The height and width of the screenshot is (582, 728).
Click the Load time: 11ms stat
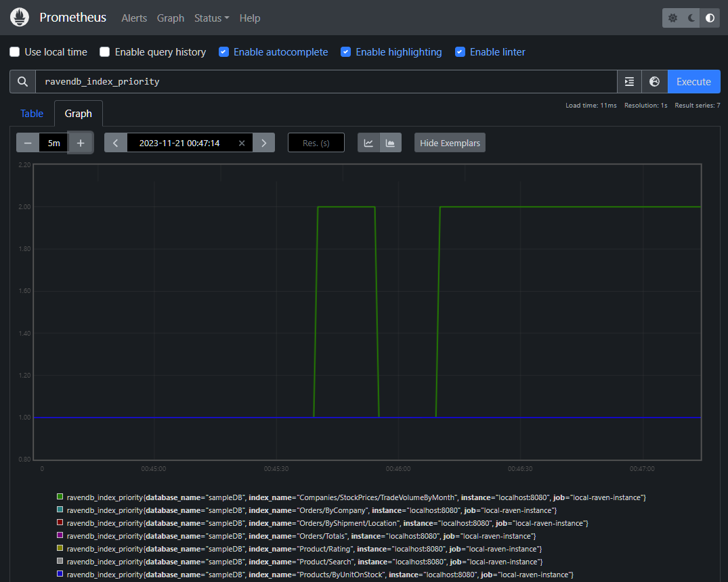tap(591, 106)
